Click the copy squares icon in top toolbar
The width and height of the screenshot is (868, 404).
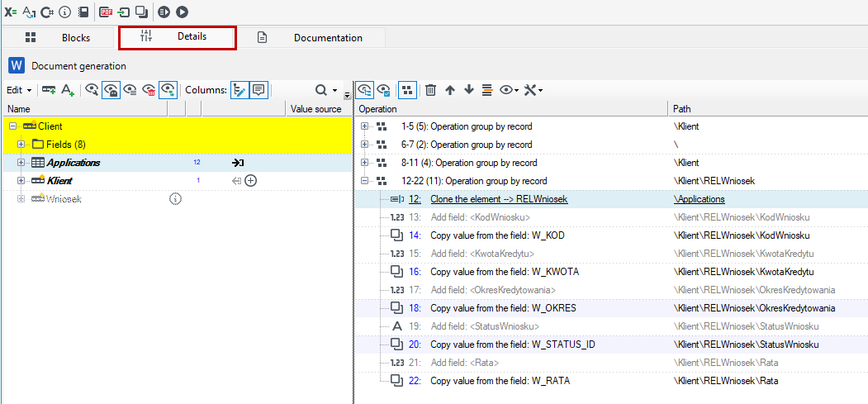pyautogui.click(x=142, y=11)
